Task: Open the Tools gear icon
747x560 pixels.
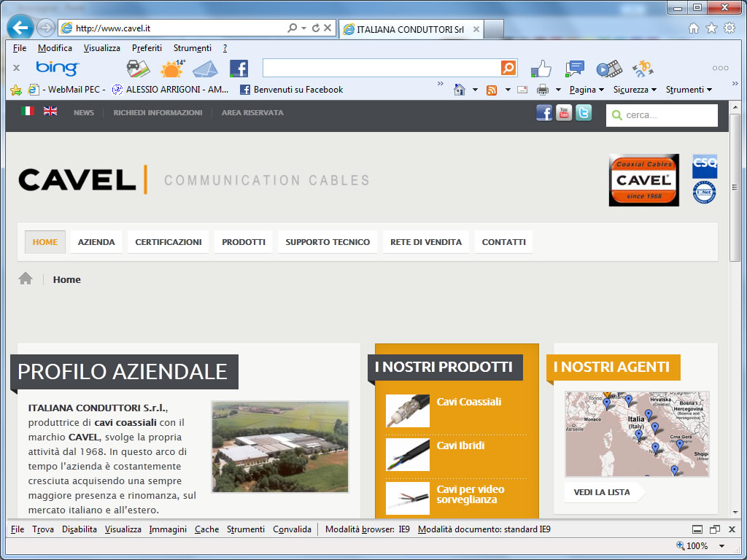Action: pyautogui.click(x=729, y=28)
